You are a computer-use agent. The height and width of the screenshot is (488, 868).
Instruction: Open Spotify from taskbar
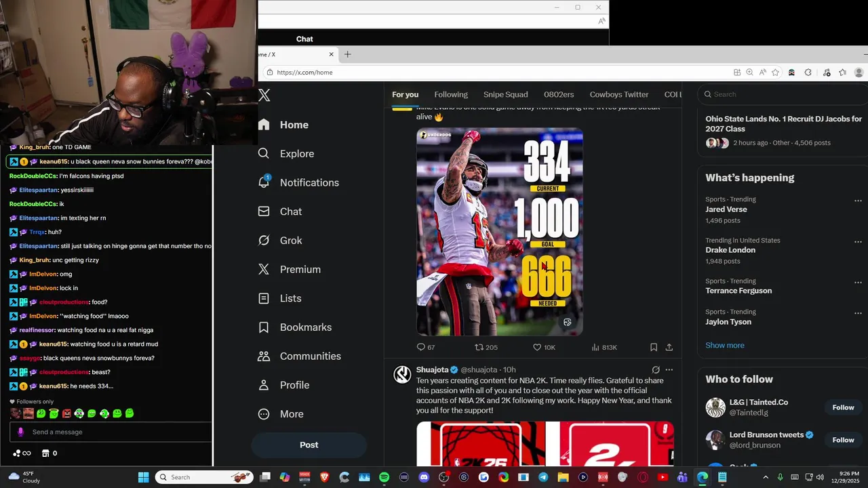tap(384, 477)
